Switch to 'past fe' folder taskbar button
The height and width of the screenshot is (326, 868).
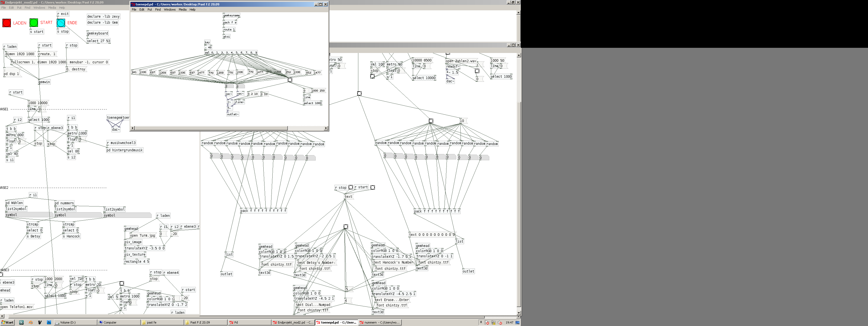(x=162, y=322)
